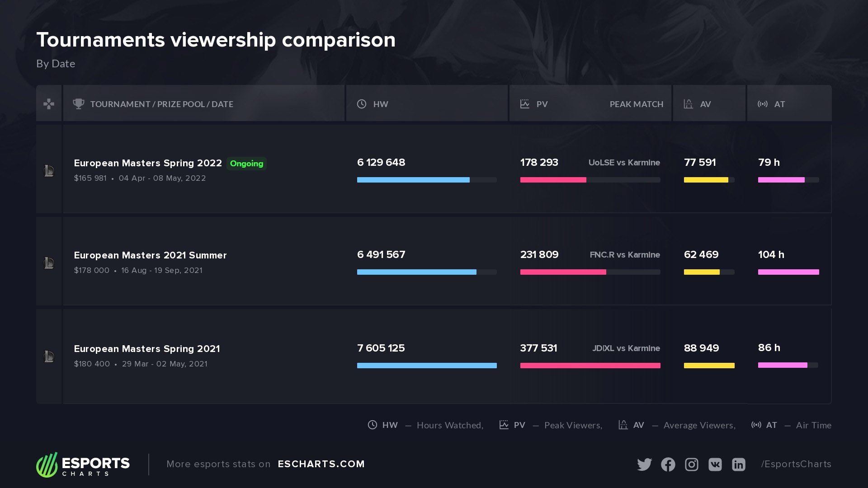
Task: Open ESCHARTS.COM link
Action: 321,464
